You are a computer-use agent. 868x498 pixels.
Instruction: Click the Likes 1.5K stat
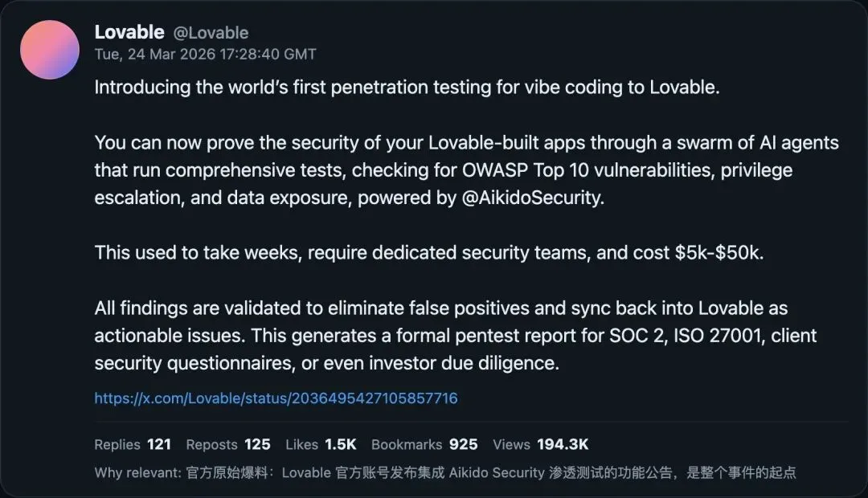click(321, 444)
